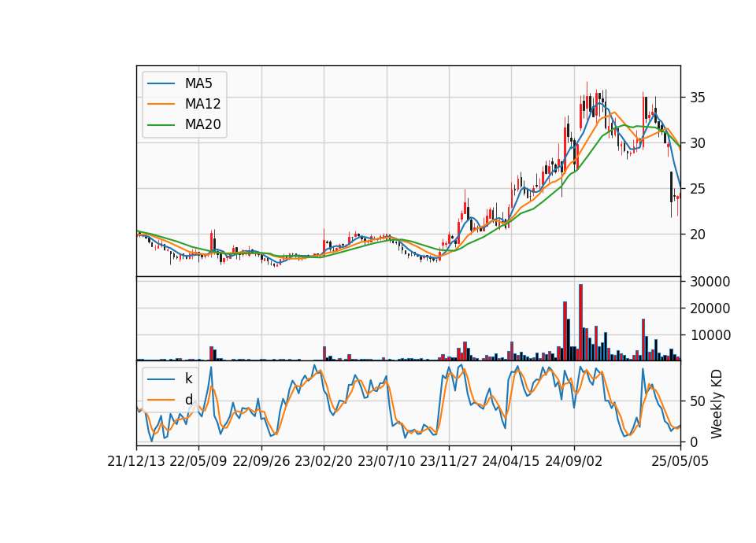The width and height of the screenshot is (756, 543).
Task: Click the price axis value 30
Action: pyautogui.click(x=697, y=143)
